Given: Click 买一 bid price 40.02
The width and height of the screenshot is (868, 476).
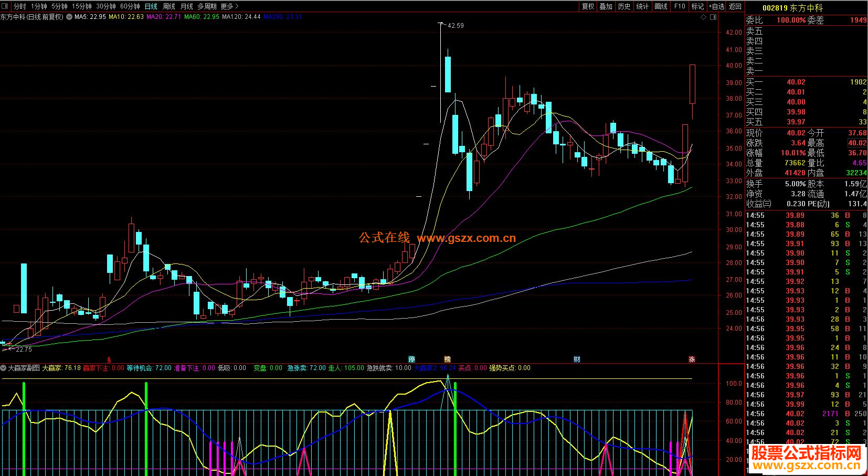Looking at the screenshot, I should 796,82.
